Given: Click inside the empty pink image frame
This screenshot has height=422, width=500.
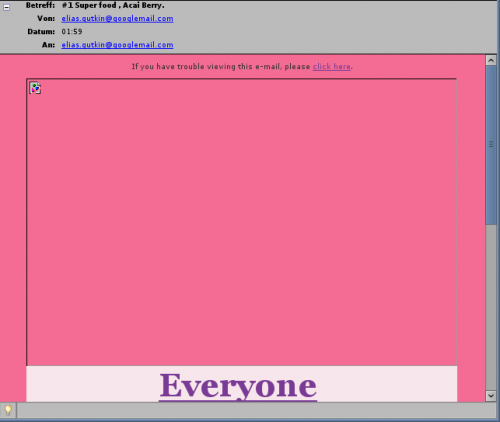Looking at the screenshot, I should 242,222.
